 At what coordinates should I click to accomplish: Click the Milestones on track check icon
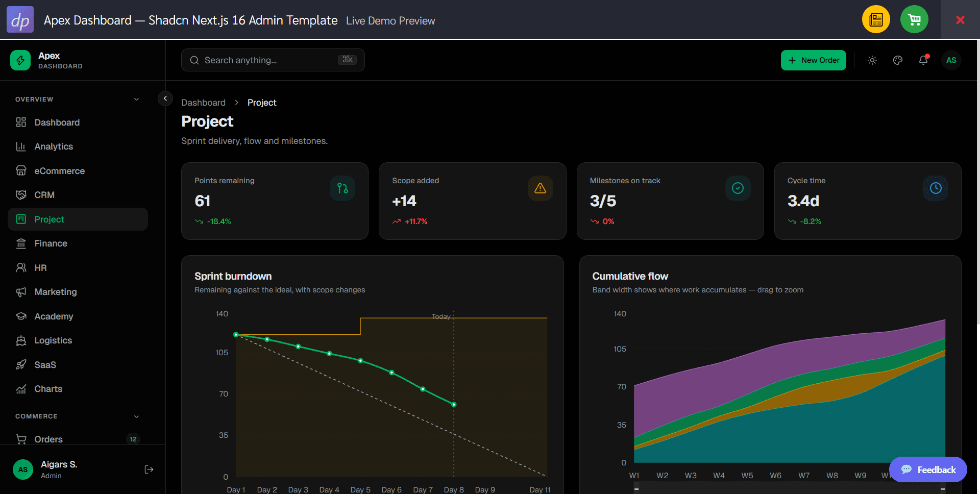tap(738, 188)
